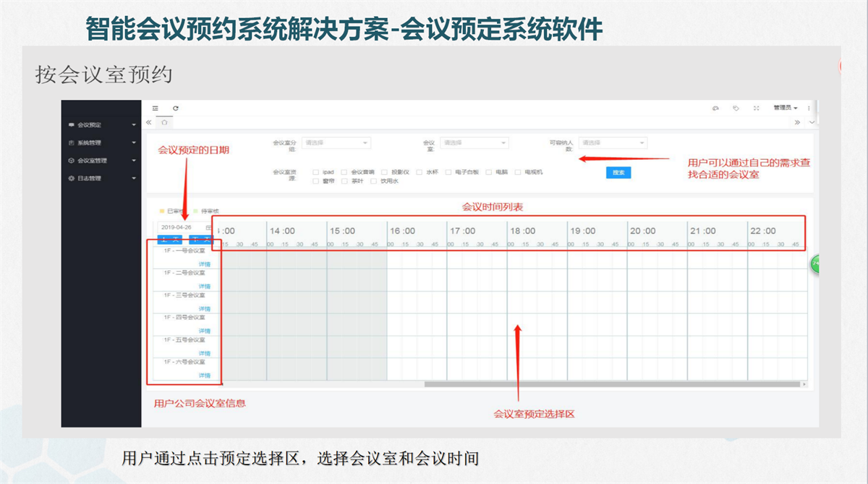Check the 投影仪 resource checkbox
The width and height of the screenshot is (868, 484).
coord(384,172)
